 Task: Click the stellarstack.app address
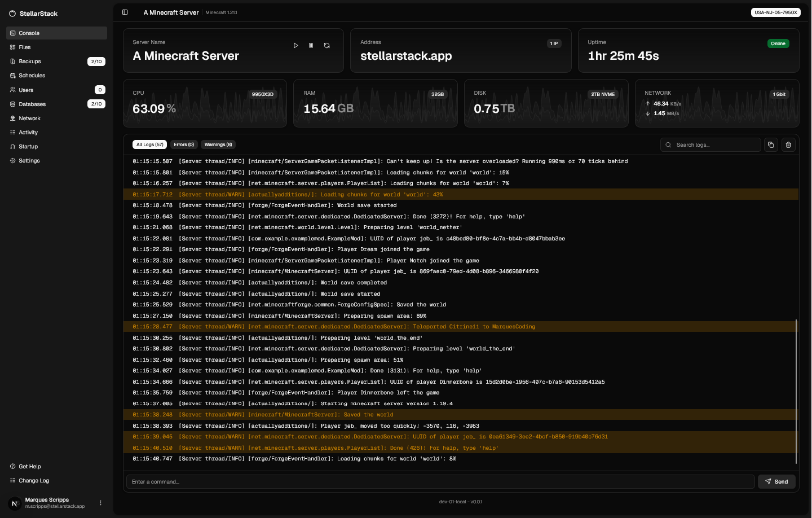(x=406, y=56)
